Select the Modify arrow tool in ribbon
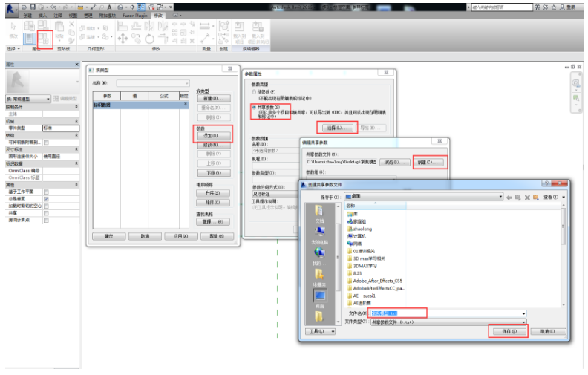The width and height of the screenshot is (588, 375). coord(13,27)
